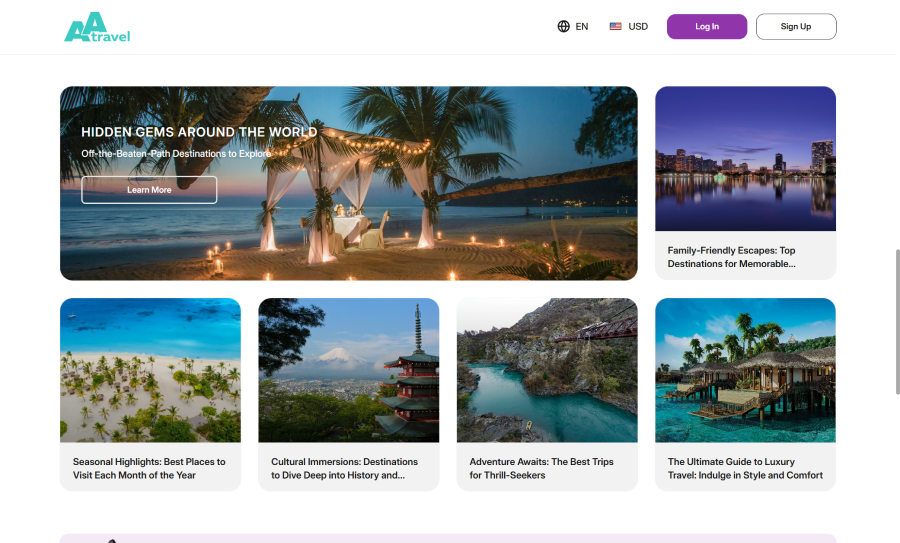
Task: Open Adventure Awaits thrill-seekers article title
Action: (x=541, y=468)
